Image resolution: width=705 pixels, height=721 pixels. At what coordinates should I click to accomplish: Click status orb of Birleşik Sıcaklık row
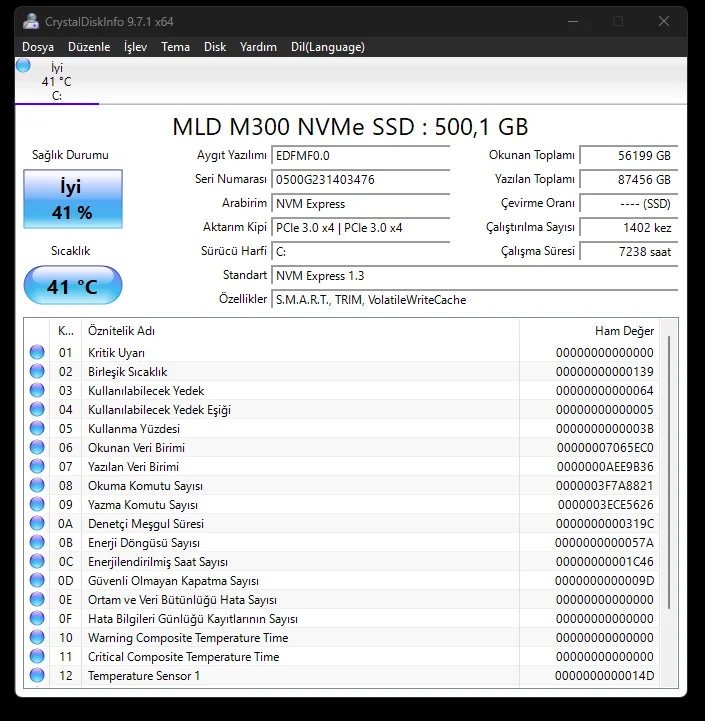click(x=37, y=371)
